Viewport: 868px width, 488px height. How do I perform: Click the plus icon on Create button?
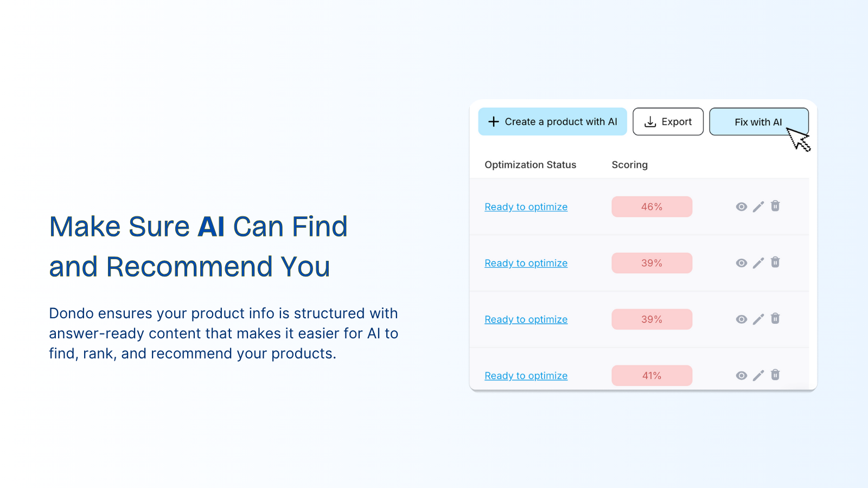[494, 121]
